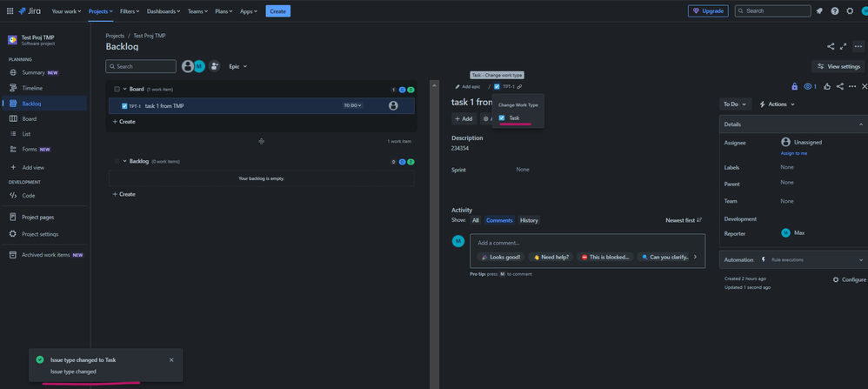The width and height of the screenshot is (868, 389).
Task: Click the backlog Search field
Action: [141, 66]
